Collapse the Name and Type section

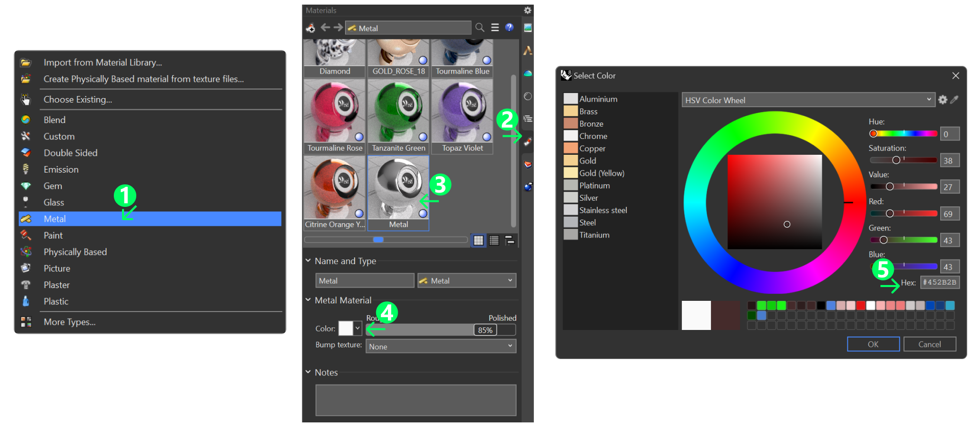308,260
